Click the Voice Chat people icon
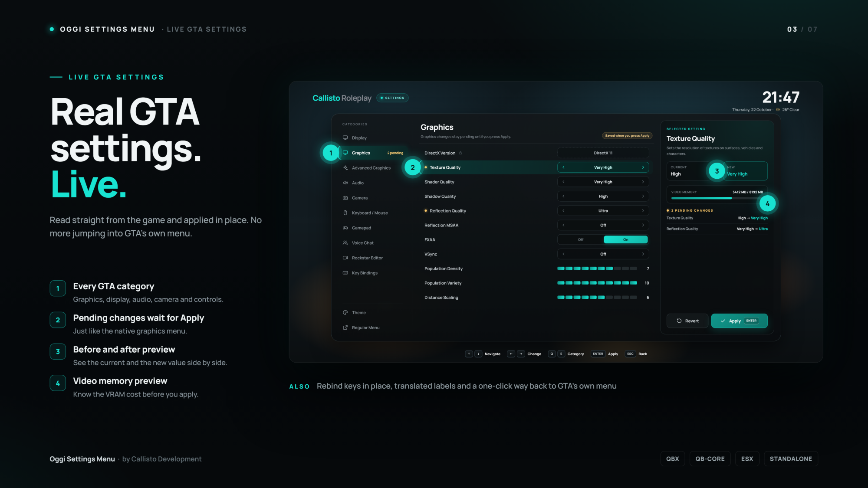The image size is (868, 488). coord(345,243)
